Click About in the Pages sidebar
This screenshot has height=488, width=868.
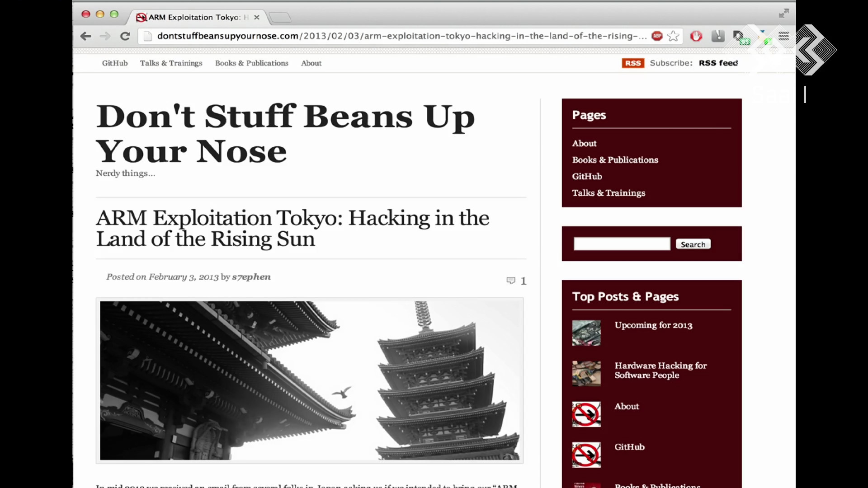pos(584,143)
